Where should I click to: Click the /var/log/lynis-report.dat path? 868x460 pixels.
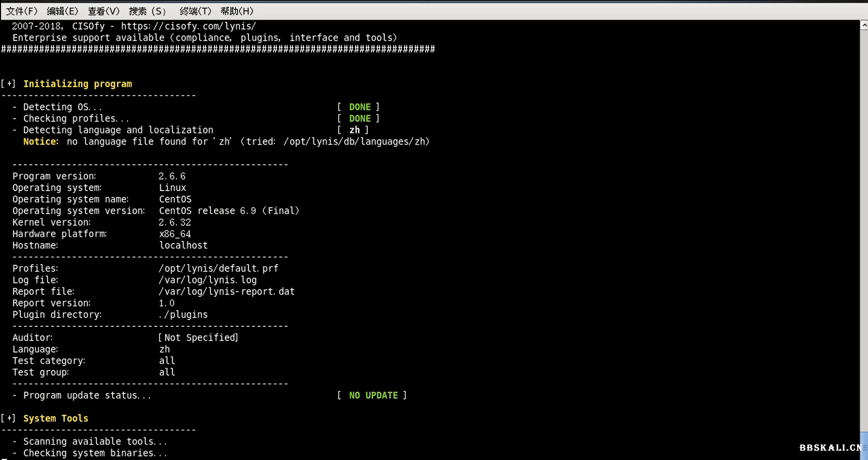227,291
